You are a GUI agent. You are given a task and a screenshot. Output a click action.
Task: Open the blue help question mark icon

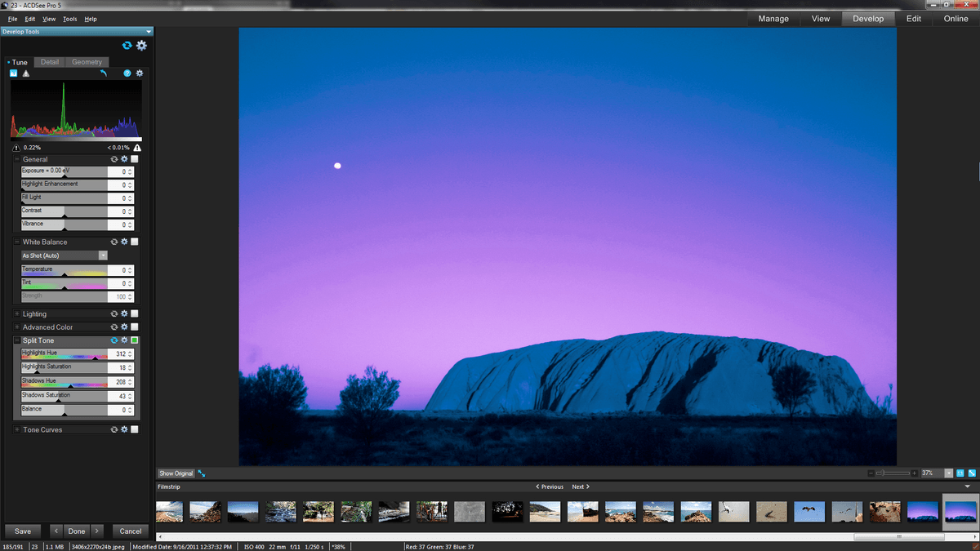pyautogui.click(x=127, y=73)
